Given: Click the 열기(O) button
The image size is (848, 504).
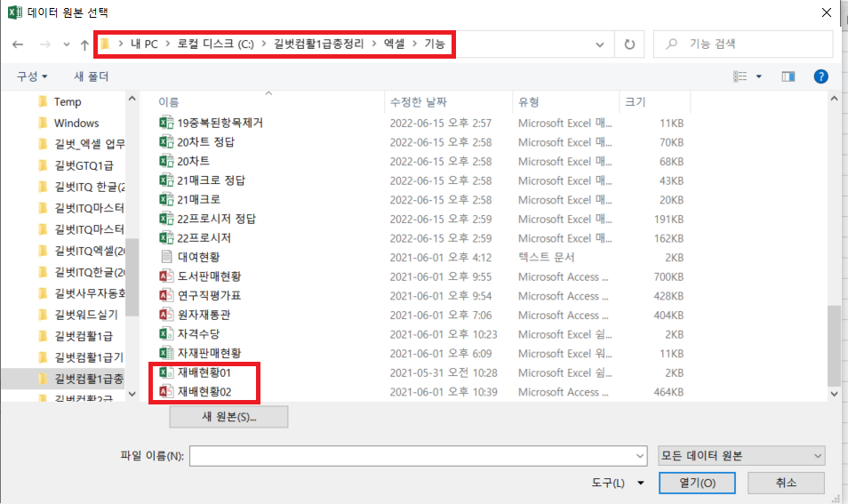Looking at the screenshot, I should pos(698,483).
